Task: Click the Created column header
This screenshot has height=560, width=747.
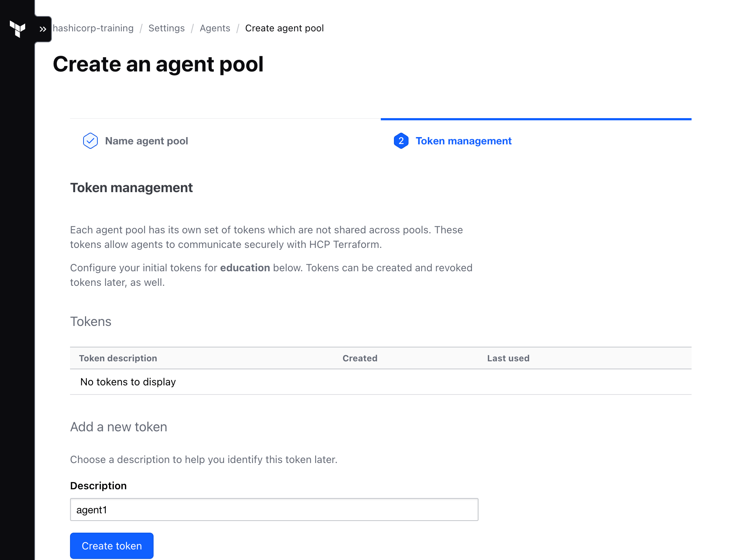Action: pos(360,358)
